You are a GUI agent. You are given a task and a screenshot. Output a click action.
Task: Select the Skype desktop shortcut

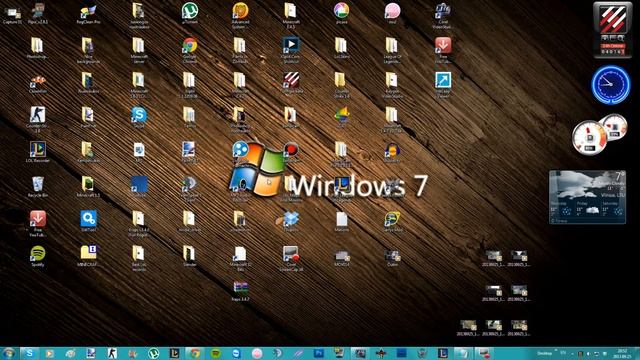click(139, 117)
